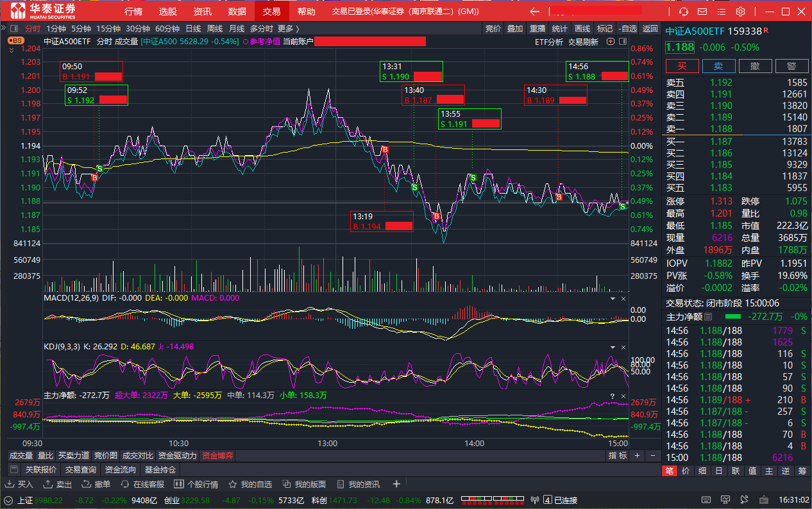Image resolution: width=812 pixels, height=509 pixels.
Task: Open the customer service headset icon
Action: (x=684, y=12)
